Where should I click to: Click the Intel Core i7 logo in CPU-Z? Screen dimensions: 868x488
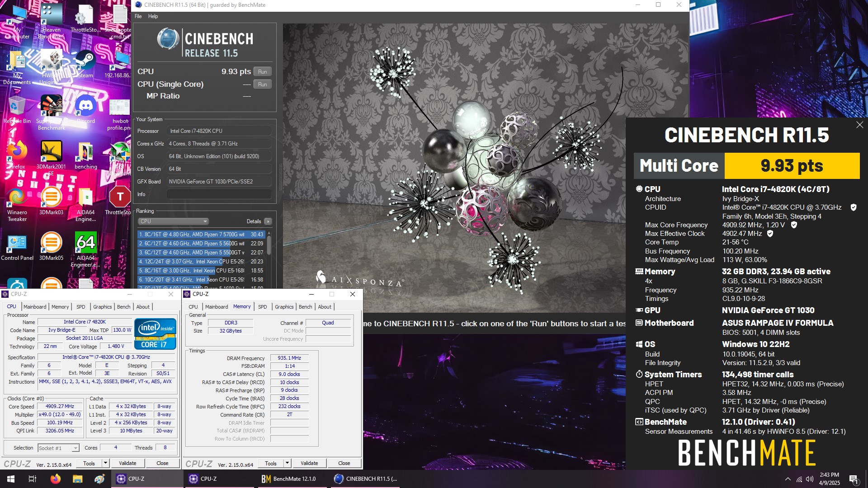(155, 333)
